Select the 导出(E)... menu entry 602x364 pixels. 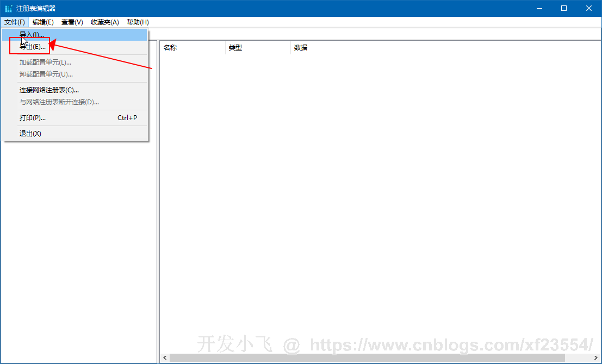tap(33, 47)
